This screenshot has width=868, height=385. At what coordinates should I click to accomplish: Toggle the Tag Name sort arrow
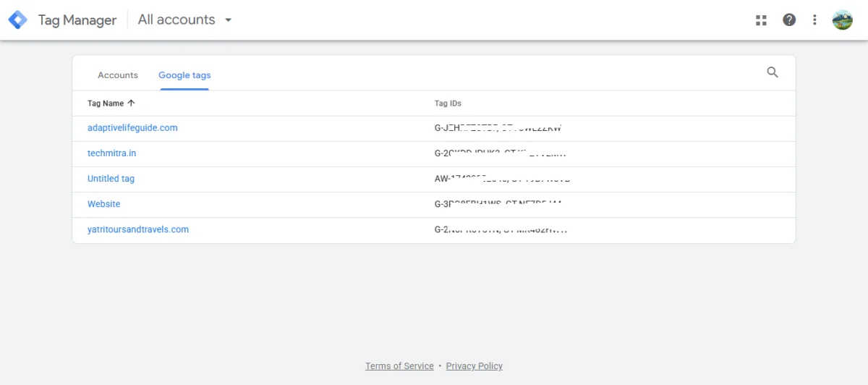[x=131, y=103]
